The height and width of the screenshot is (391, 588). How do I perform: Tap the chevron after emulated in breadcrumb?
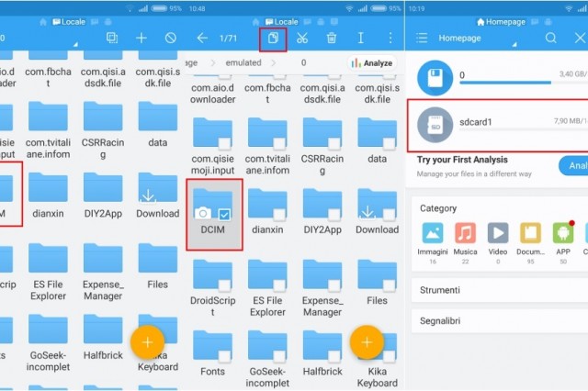pos(274,63)
